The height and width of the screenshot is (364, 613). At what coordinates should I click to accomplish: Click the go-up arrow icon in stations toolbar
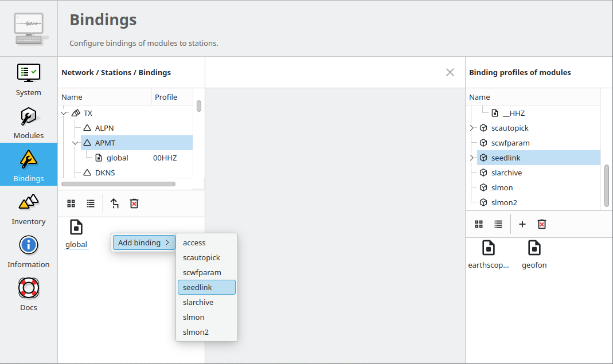point(115,203)
